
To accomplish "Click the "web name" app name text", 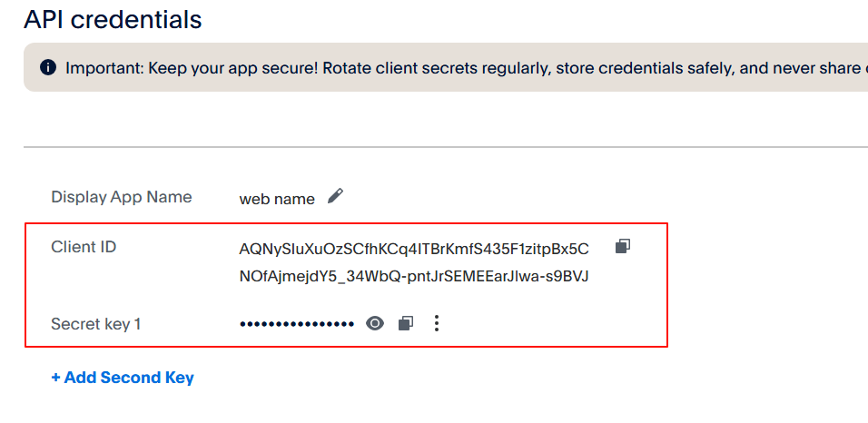I will [x=277, y=199].
